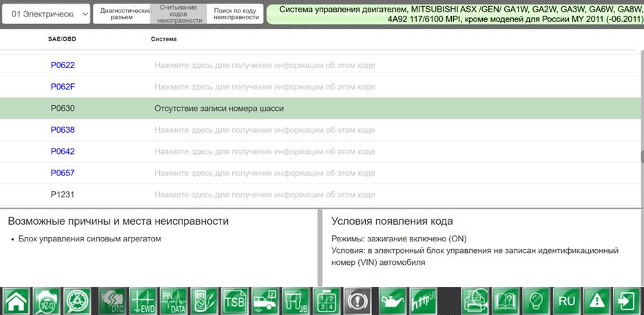Click the code list vertical scrollbar thumb
This screenshot has height=315, width=644.
[x=641, y=157]
